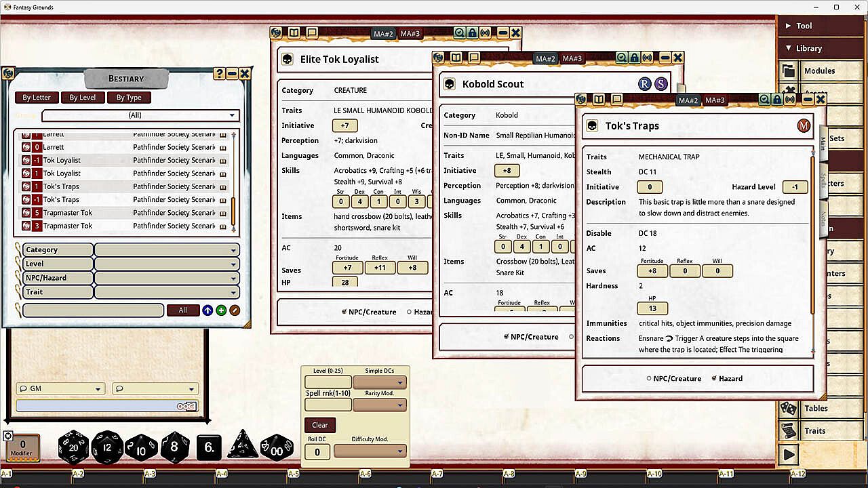Click the play arrow icon at sidebar bottom
868x488 pixels.
coord(788,453)
